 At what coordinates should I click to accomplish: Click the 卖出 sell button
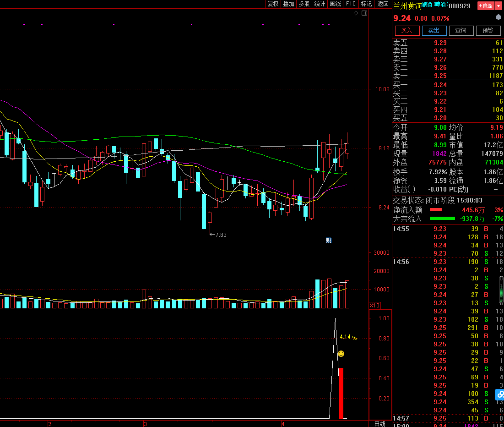434,31
